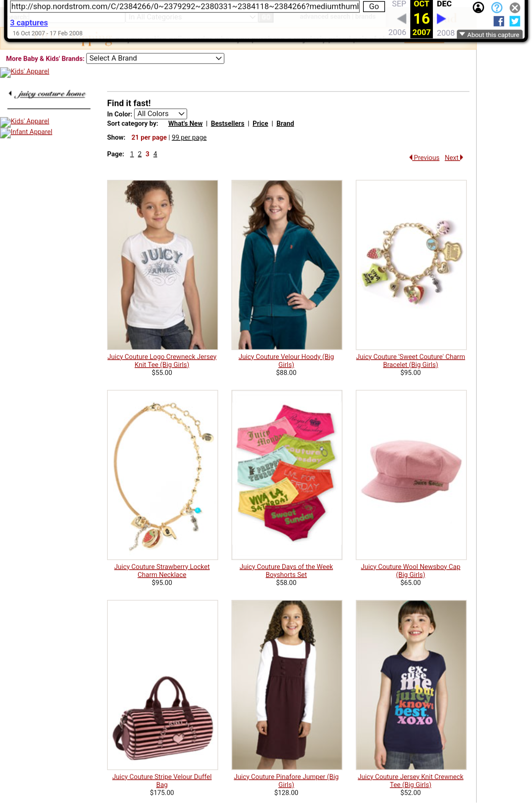Sort category by What's New
The width and height of the screenshot is (532, 811).
[185, 123]
